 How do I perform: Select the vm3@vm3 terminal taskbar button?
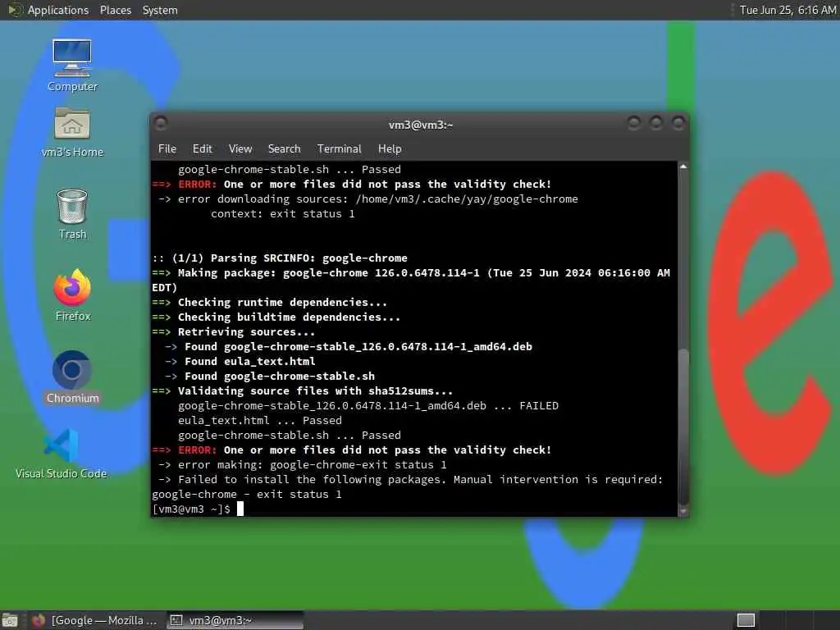coord(235,620)
